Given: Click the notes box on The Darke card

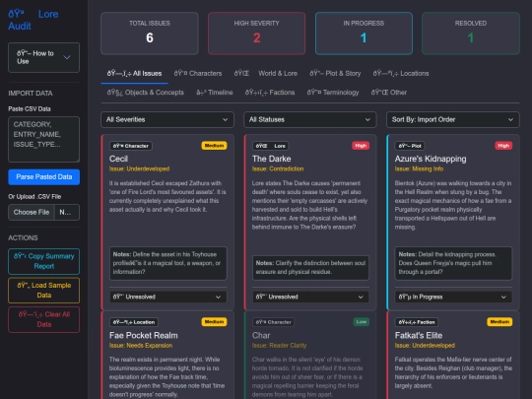Looking at the screenshot, I should (310, 268).
